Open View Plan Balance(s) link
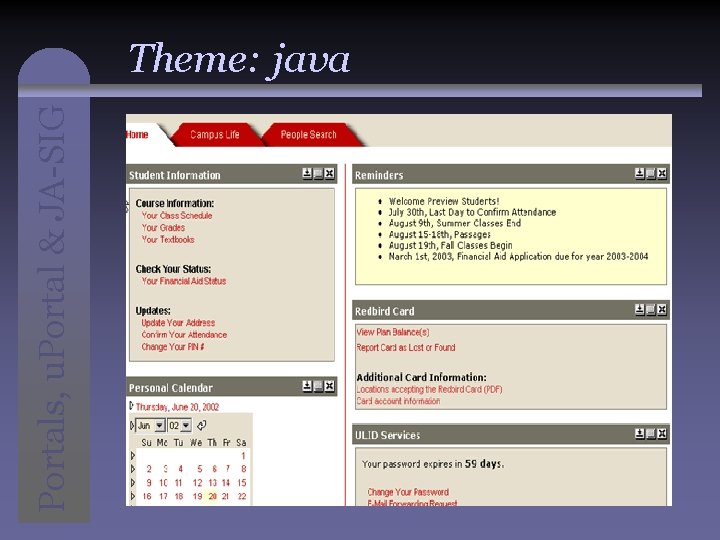The height and width of the screenshot is (540, 720). [x=393, y=332]
